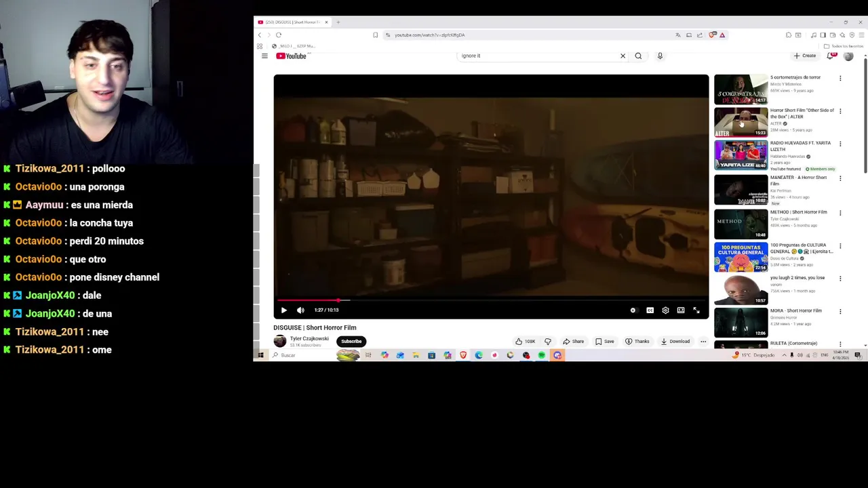Image resolution: width=868 pixels, height=488 pixels.
Task: Open Spotify from the taskbar
Action: [542, 355]
